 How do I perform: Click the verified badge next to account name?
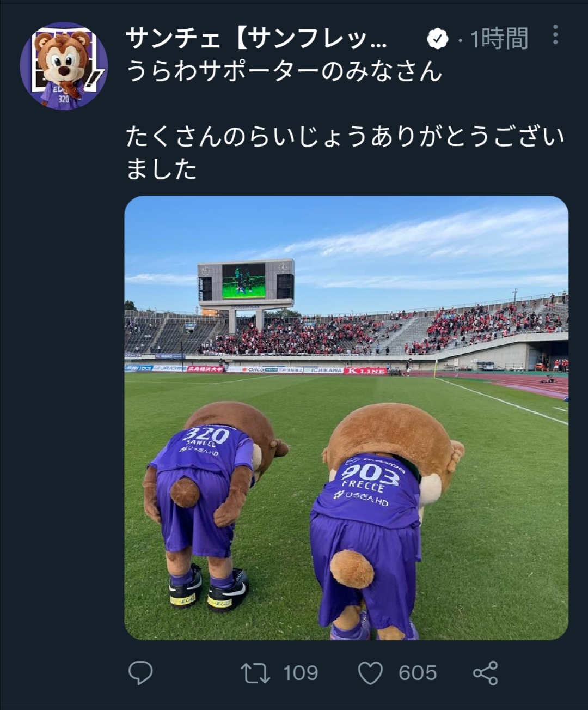click(437, 38)
